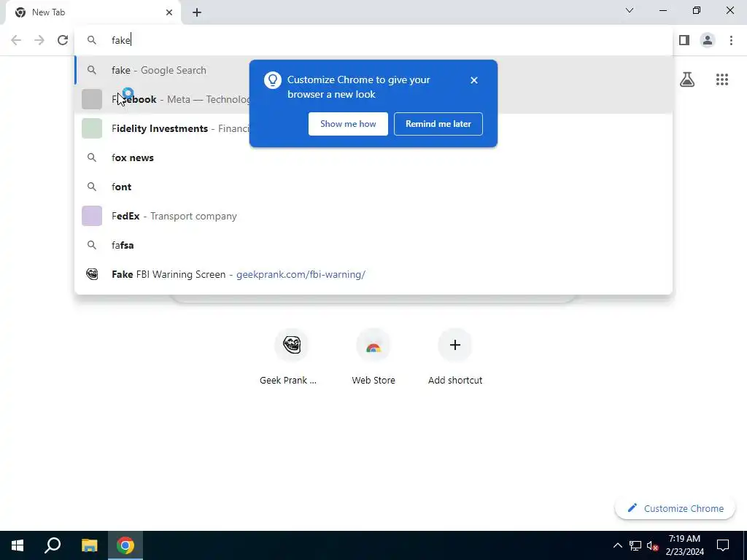Click the Chrome taskbar icon

click(125, 545)
